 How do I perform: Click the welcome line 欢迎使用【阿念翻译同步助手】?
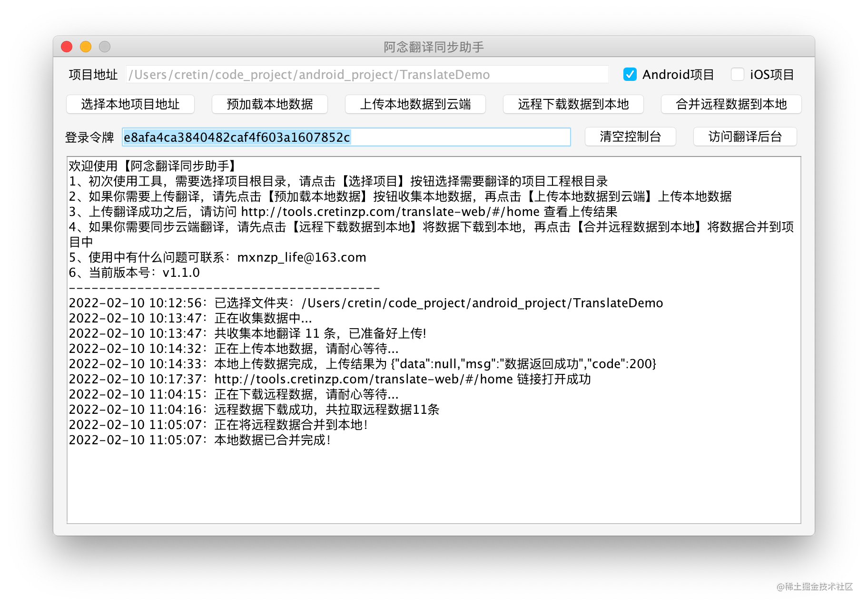click(x=153, y=166)
